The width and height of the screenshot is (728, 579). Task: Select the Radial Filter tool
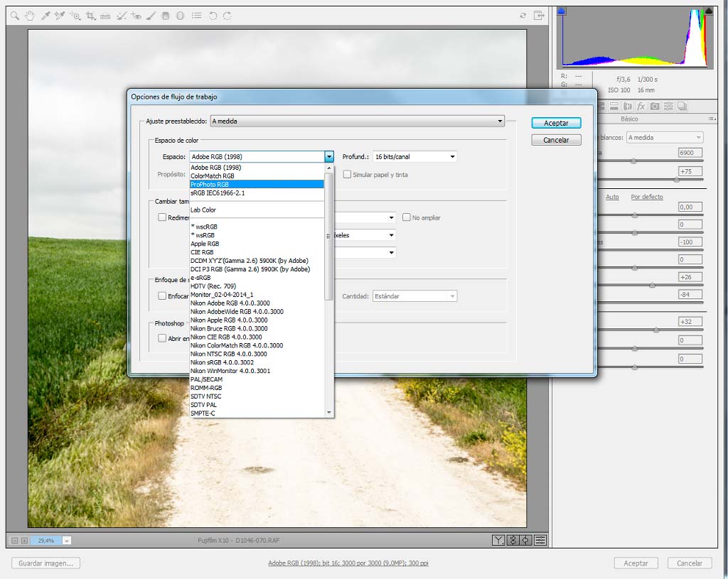(180, 16)
